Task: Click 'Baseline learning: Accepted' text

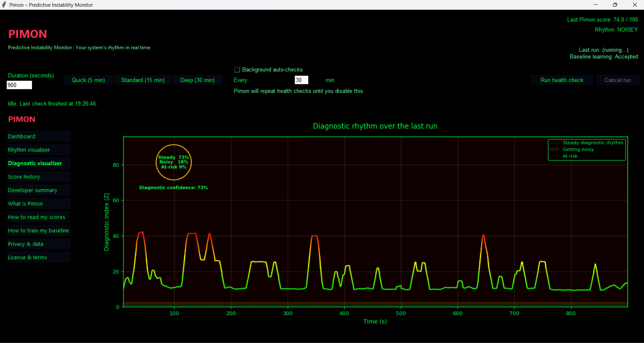Action: (604, 56)
